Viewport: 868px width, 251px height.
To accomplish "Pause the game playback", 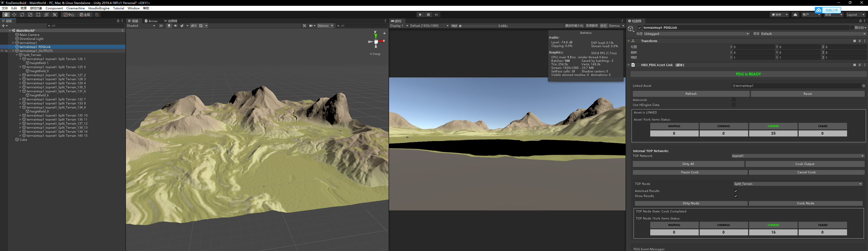I will point(428,15).
